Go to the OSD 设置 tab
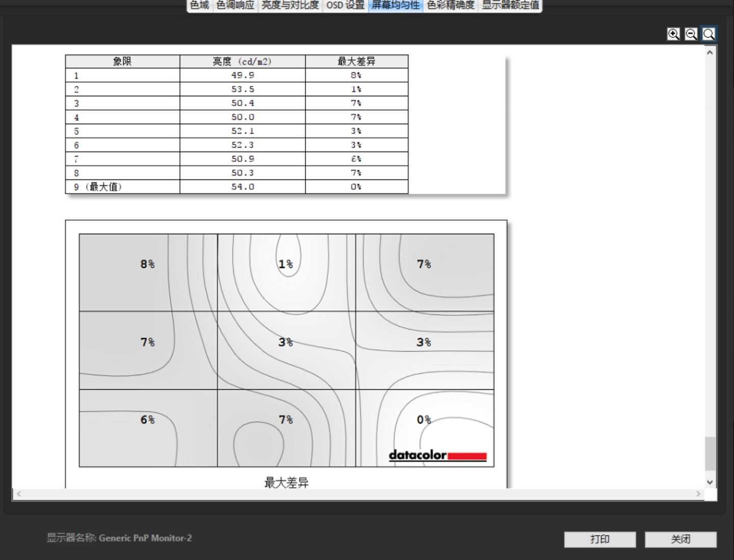 [x=345, y=6]
